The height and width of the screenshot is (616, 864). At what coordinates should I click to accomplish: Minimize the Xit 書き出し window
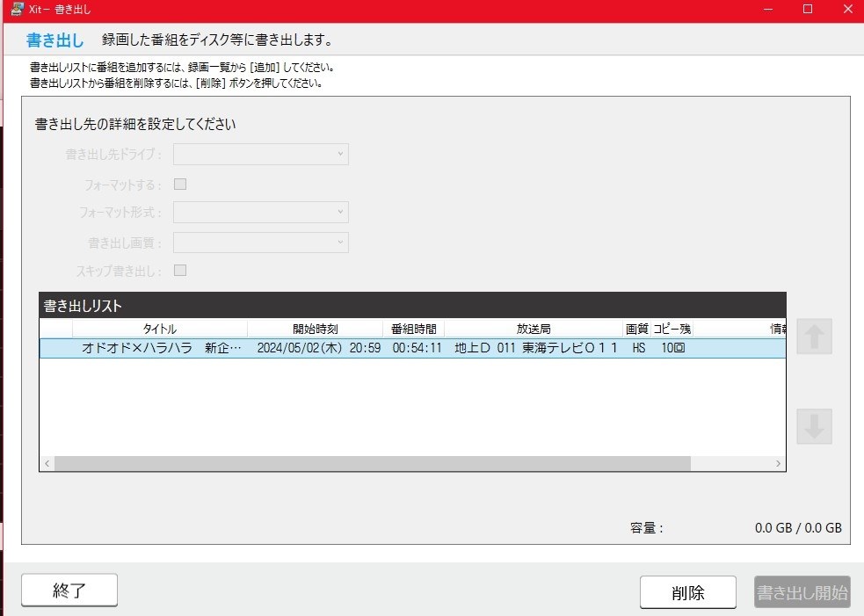(x=767, y=10)
